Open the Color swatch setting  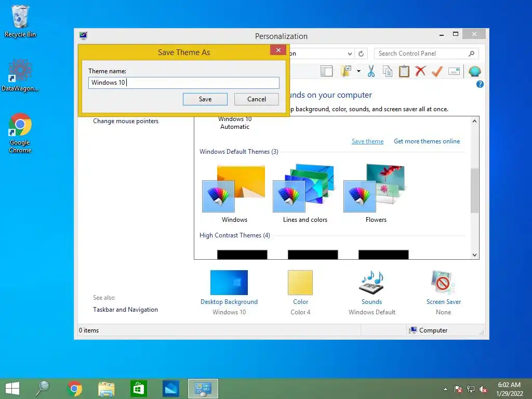coord(300,292)
